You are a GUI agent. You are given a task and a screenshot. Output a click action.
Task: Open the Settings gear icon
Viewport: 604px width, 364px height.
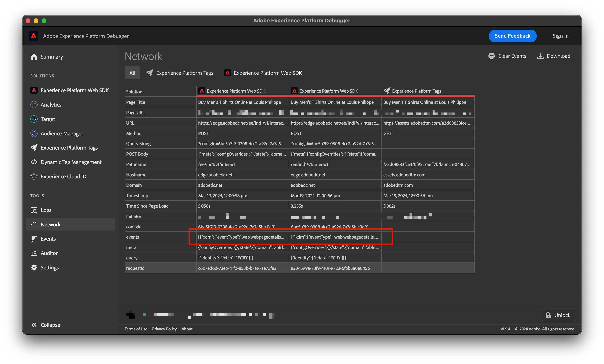[34, 267]
